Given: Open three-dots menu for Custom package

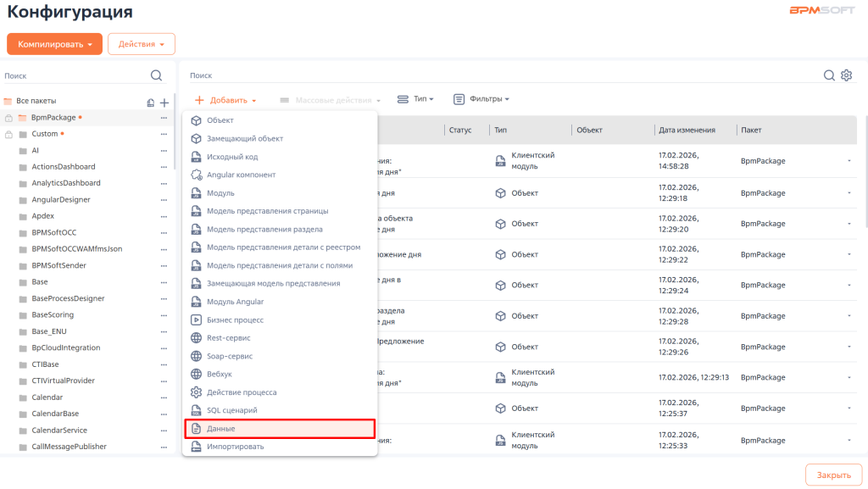Looking at the screenshot, I should pos(164,134).
